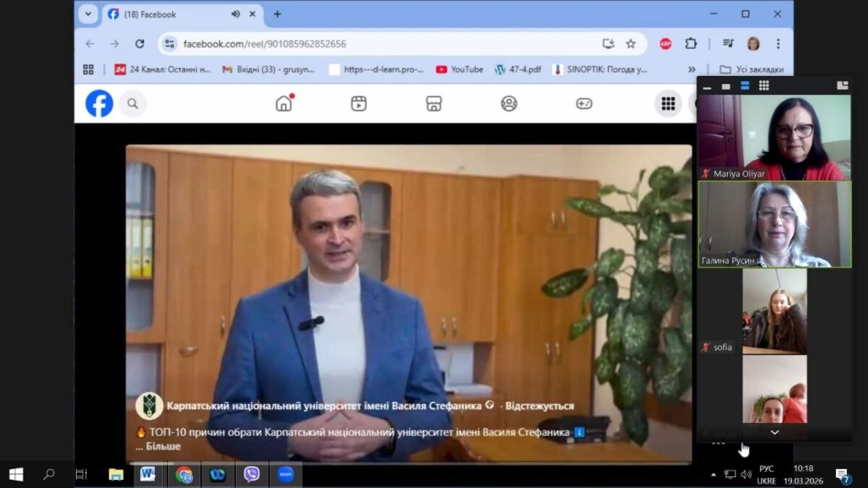Bookmark this page with the star

click(631, 43)
